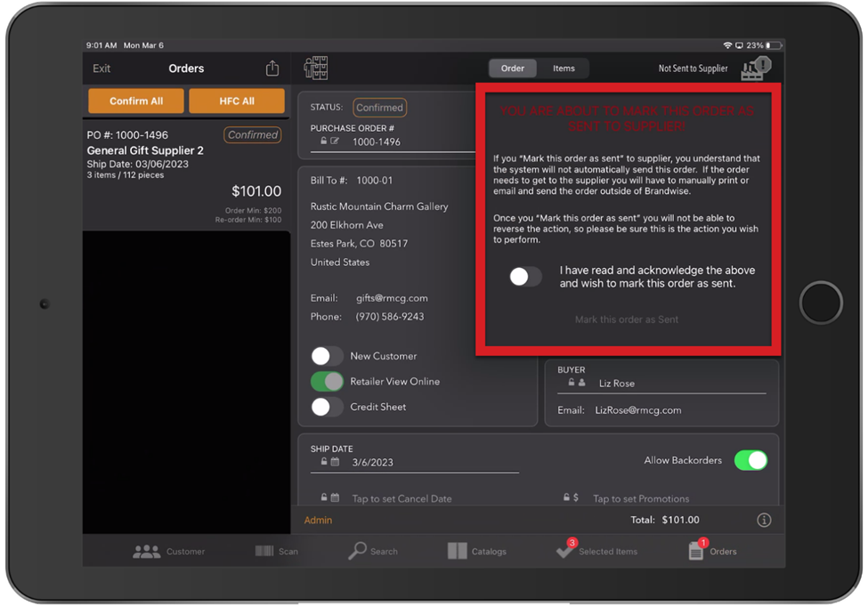Tap Rustic Mountain Charm Gallery name

(379, 206)
